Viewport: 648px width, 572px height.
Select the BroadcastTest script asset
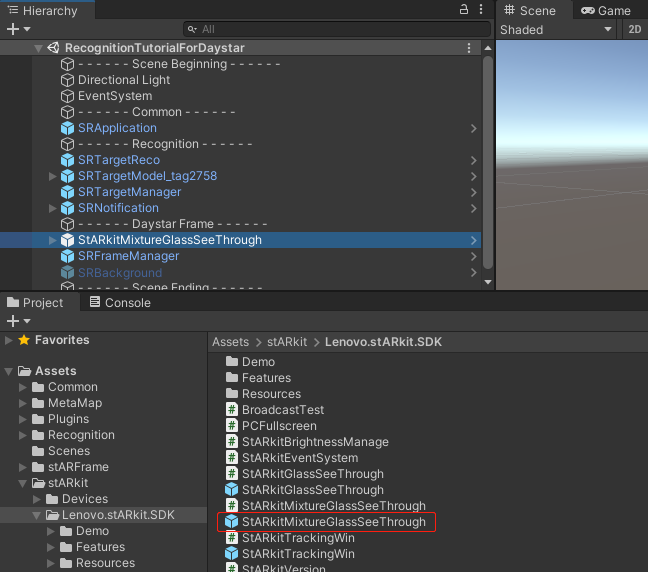tap(283, 410)
